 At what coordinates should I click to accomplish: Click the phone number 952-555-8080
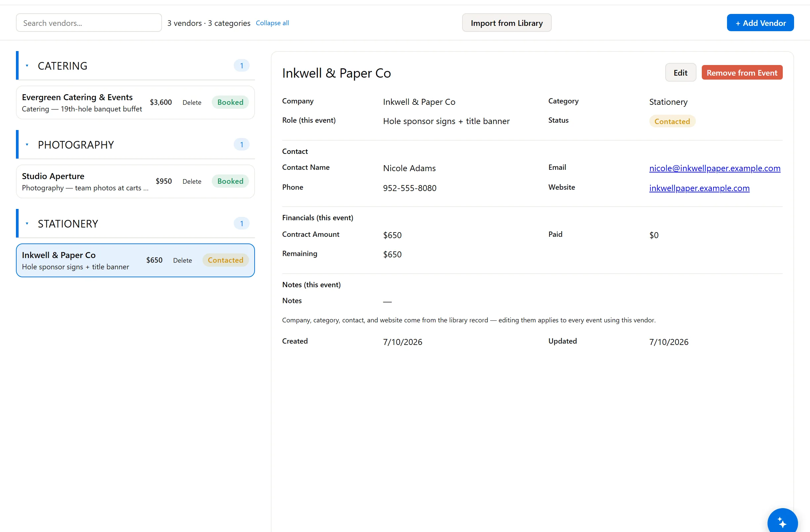[x=409, y=188]
